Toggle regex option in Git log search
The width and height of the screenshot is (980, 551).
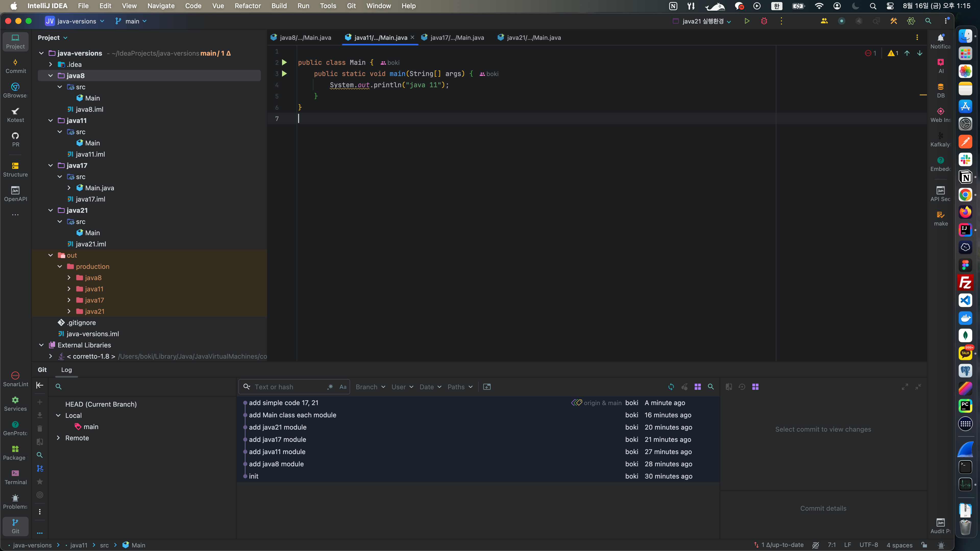[330, 387]
